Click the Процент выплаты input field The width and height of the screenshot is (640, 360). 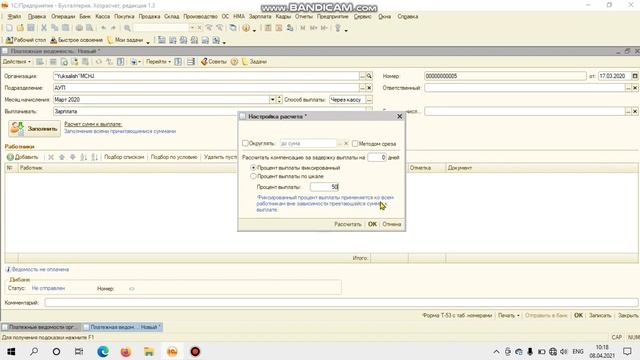324,187
